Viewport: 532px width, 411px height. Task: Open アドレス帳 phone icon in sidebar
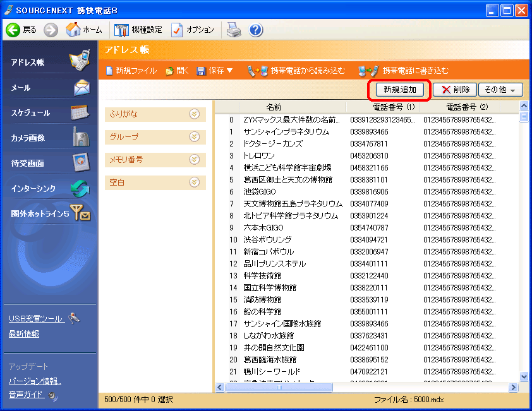[x=80, y=61]
